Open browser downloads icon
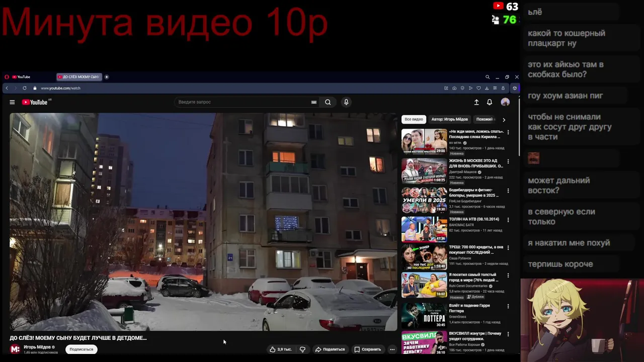 coord(487,88)
